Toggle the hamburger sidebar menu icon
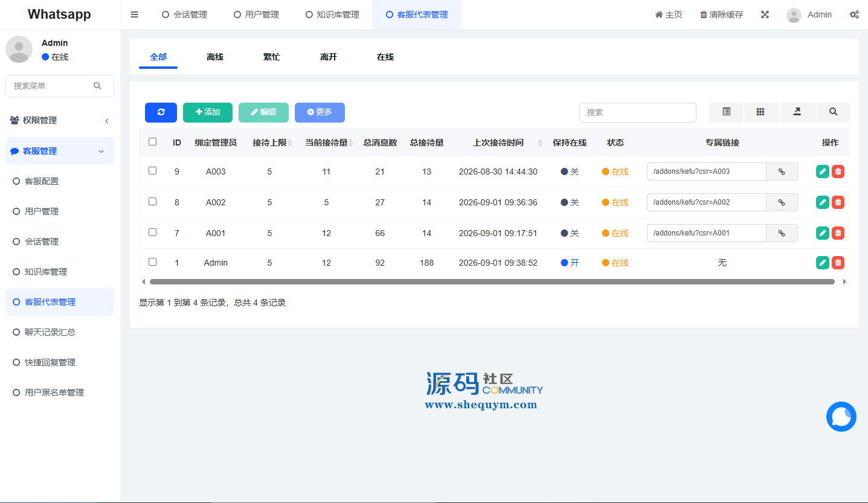The image size is (868, 503). click(x=135, y=14)
